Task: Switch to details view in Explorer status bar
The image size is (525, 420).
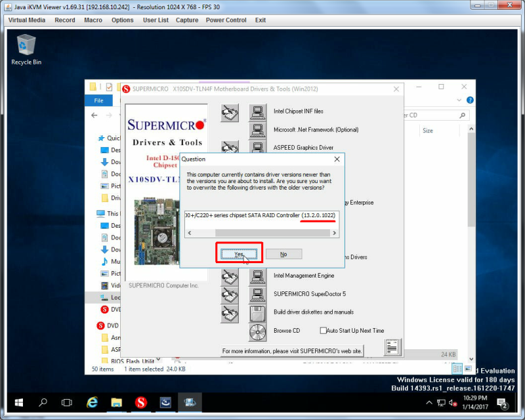Action: pyautogui.click(x=457, y=369)
